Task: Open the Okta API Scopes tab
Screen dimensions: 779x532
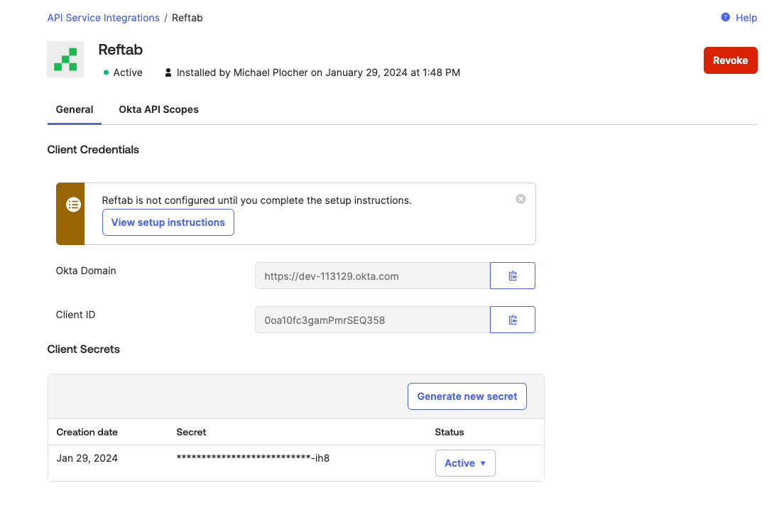Action: click(x=158, y=109)
